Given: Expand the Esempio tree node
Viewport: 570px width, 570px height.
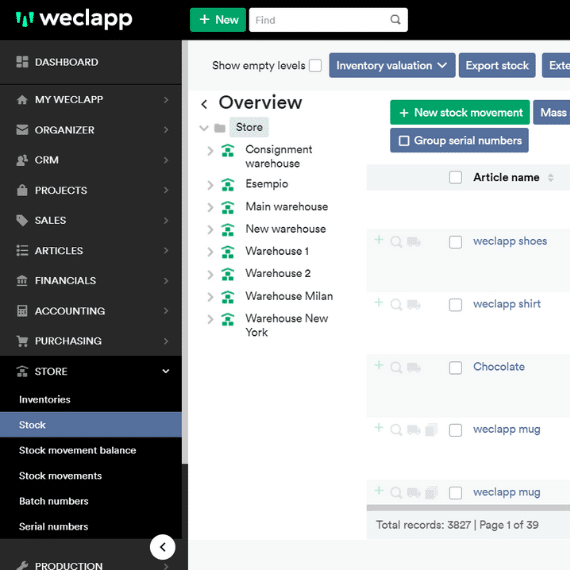Looking at the screenshot, I should point(210,185).
